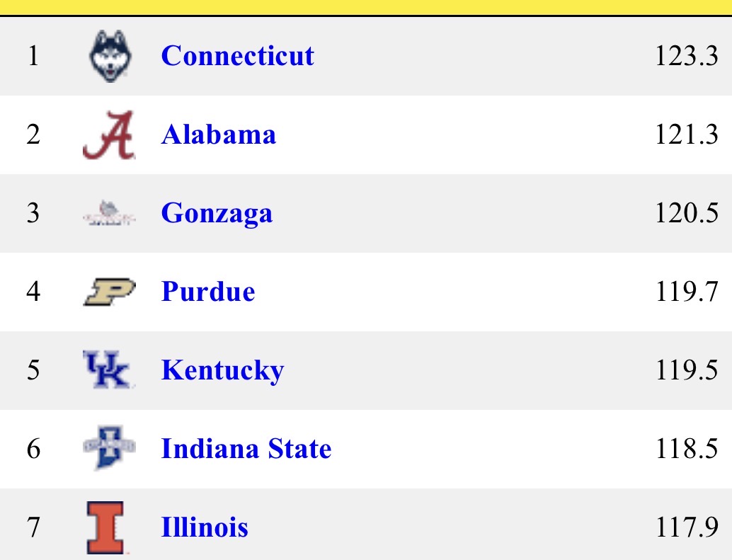
Task: Click Connecticut's 123.3 rating value
Action: coord(687,56)
